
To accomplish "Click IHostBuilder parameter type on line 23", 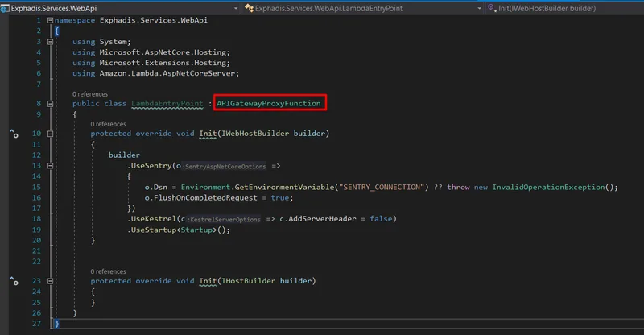I will pyautogui.click(x=249, y=281).
